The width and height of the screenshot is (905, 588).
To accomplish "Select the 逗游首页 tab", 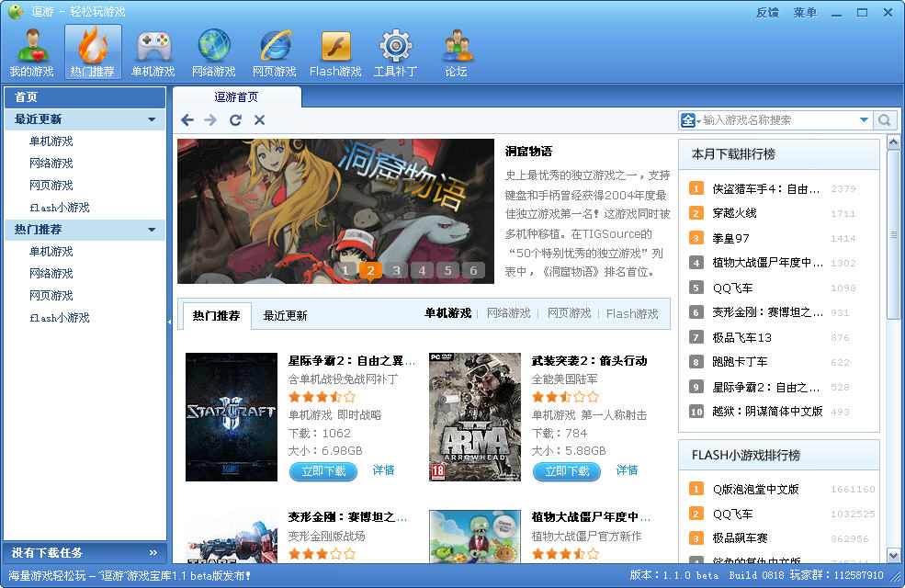I will click(x=237, y=97).
